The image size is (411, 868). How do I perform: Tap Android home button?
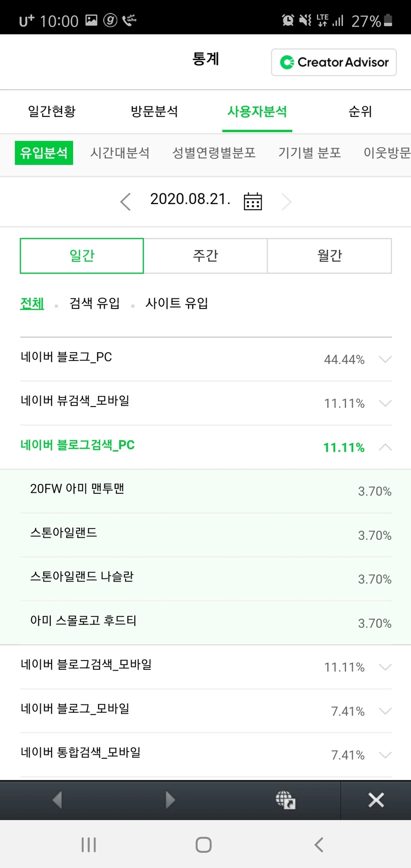click(x=204, y=845)
